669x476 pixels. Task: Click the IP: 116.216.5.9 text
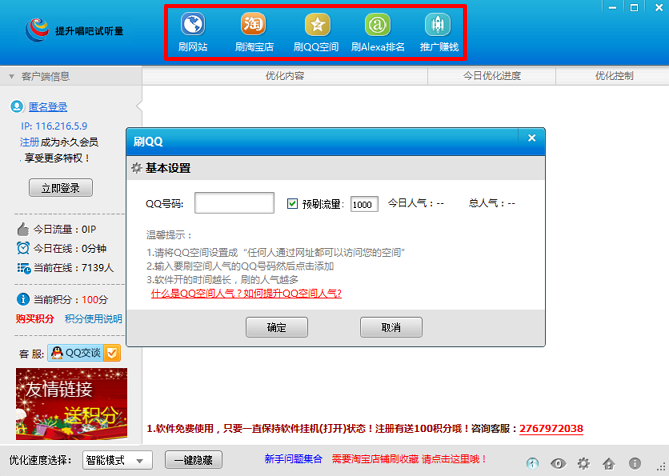click(x=54, y=126)
